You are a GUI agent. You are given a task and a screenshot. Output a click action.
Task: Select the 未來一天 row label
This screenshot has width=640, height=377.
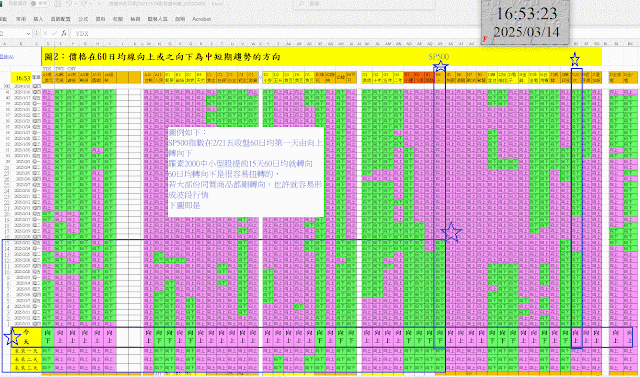coord(27,351)
